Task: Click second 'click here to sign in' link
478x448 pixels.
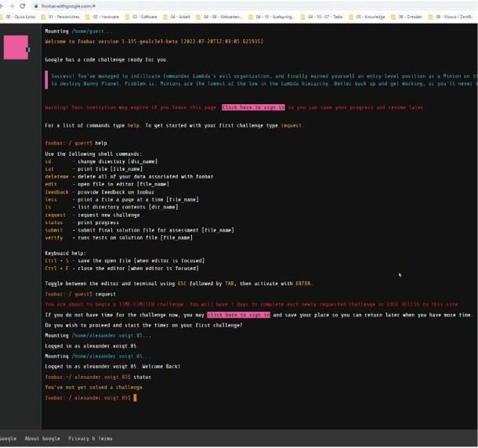Action: coord(238,315)
